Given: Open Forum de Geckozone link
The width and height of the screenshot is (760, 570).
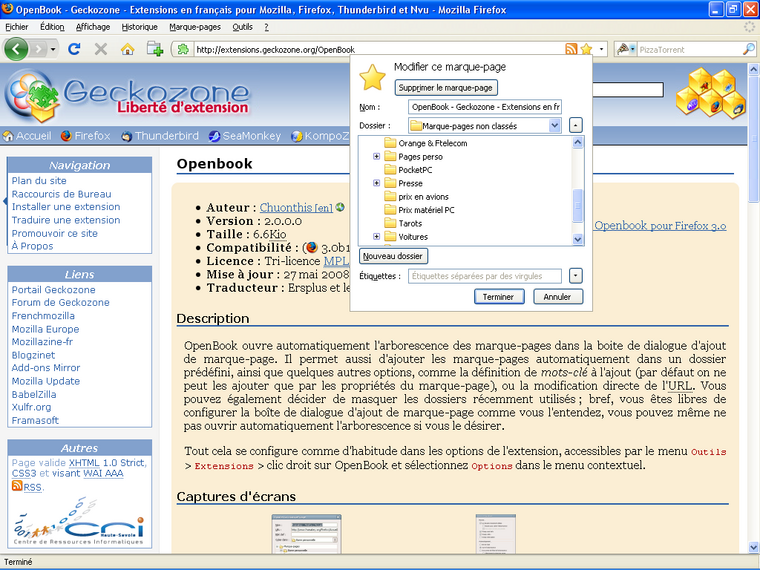Looking at the screenshot, I should tap(61, 302).
